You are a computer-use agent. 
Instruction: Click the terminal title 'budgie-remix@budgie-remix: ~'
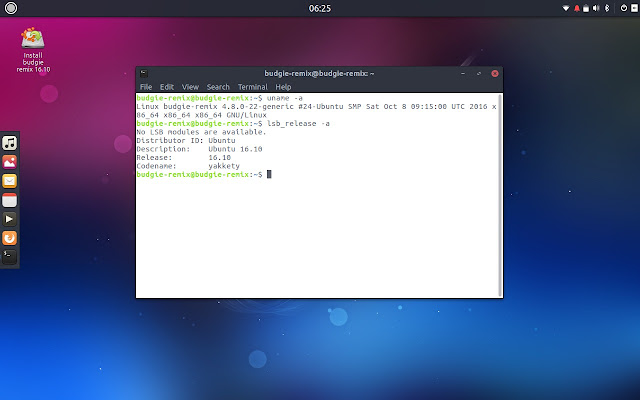pos(319,73)
